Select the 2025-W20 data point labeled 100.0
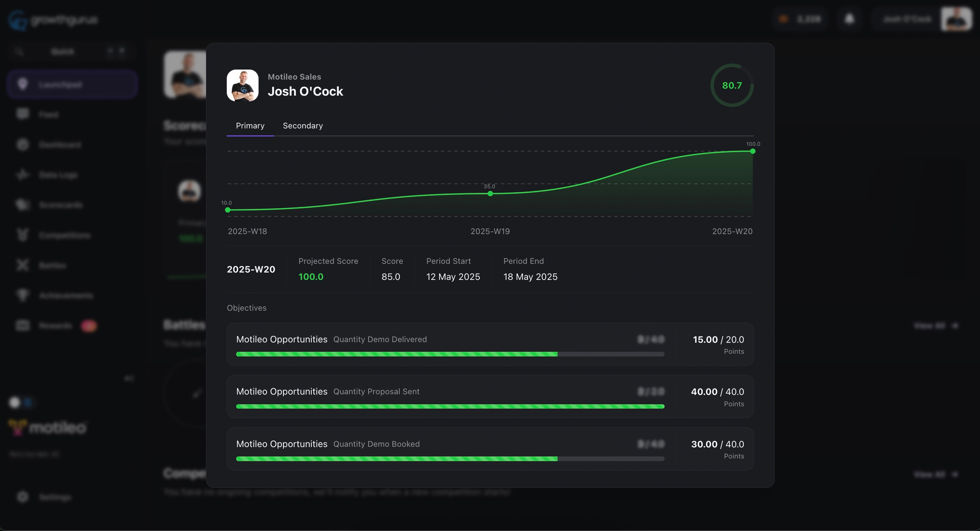 (753, 151)
